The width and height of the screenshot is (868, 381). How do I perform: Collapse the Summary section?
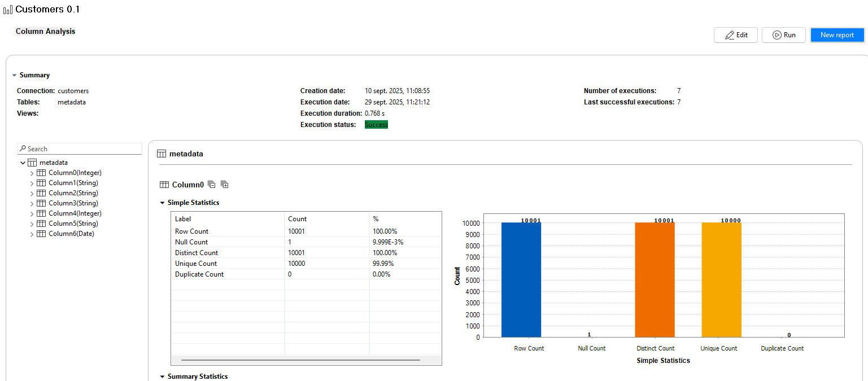15,75
